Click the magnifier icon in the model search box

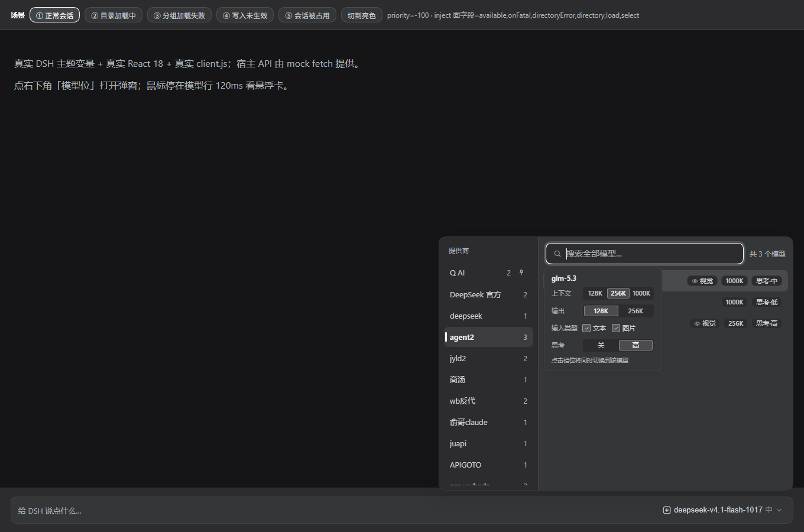[557, 254]
